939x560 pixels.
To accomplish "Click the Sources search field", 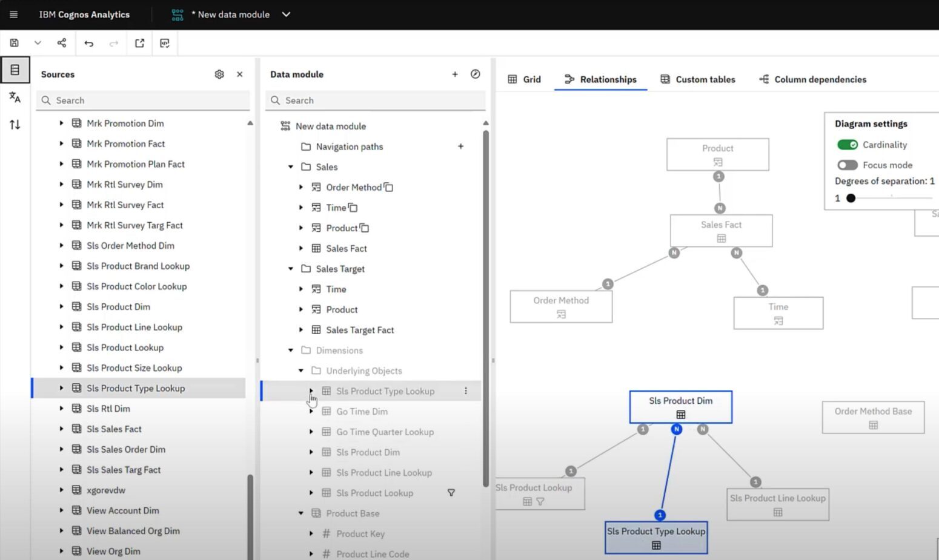I will (x=142, y=100).
